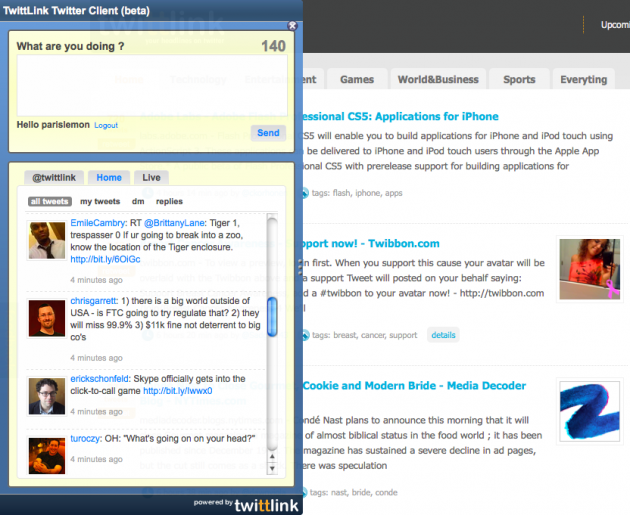
Task: Switch to the 'replies' filter
Action: [169, 201]
